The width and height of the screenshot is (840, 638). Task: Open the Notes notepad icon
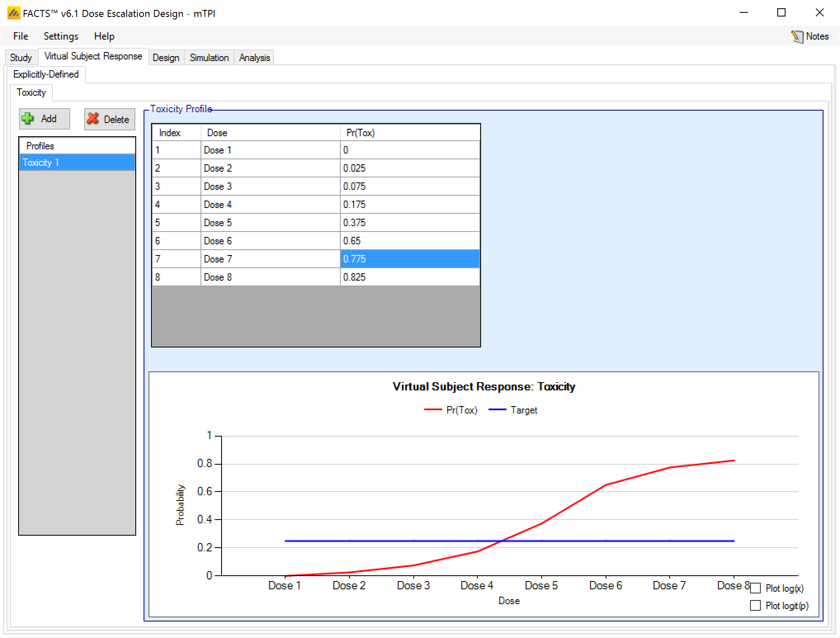coord(797,37)
